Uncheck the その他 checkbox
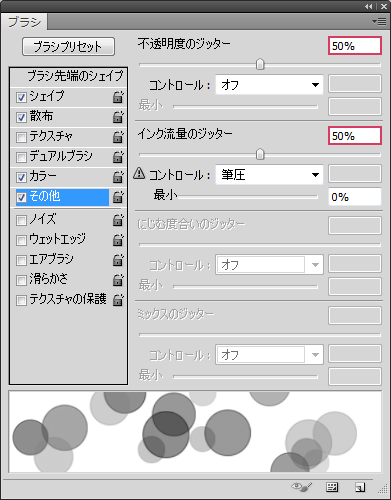Viewport: 391px width, 500px height. 21,197
